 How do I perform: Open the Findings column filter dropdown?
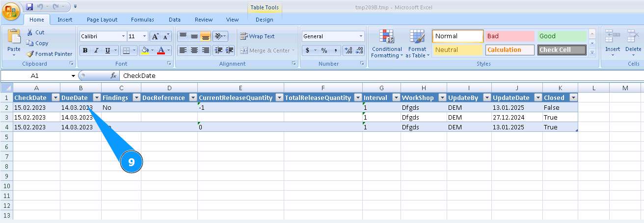click(x=136, y=98)
